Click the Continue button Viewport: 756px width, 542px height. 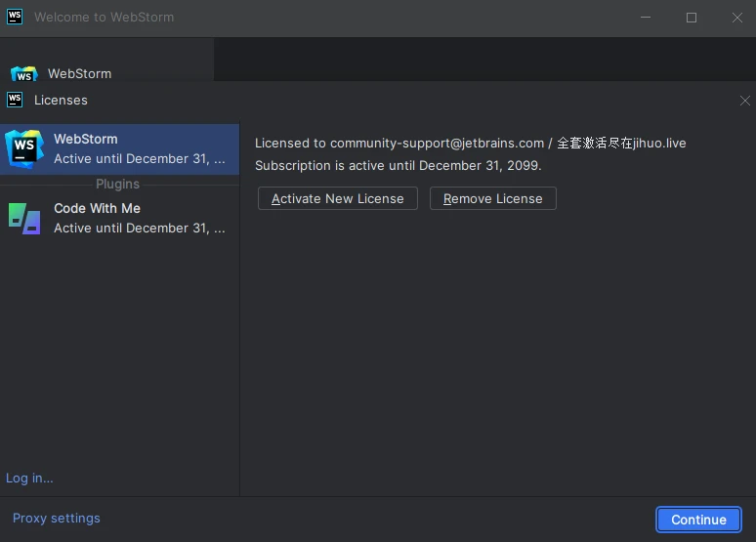(698, 520)
